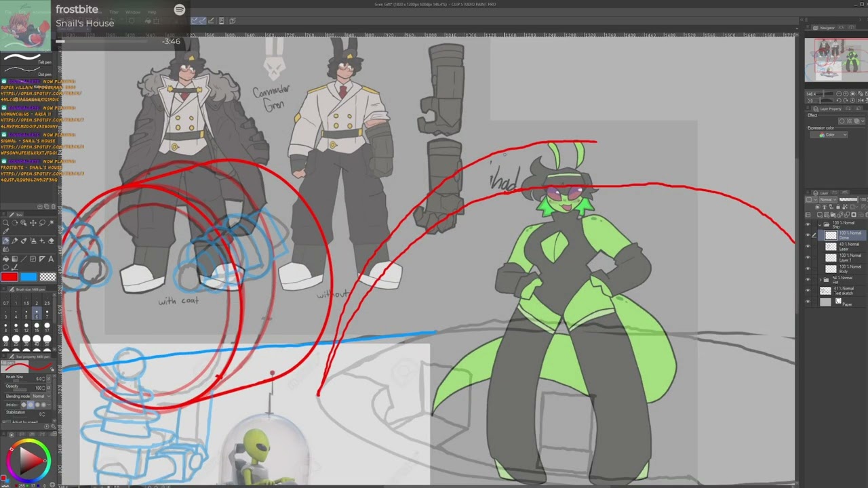Click the Navigator canvas thumbnail
This screenshot has height=488, width=868.
[836, 60]
